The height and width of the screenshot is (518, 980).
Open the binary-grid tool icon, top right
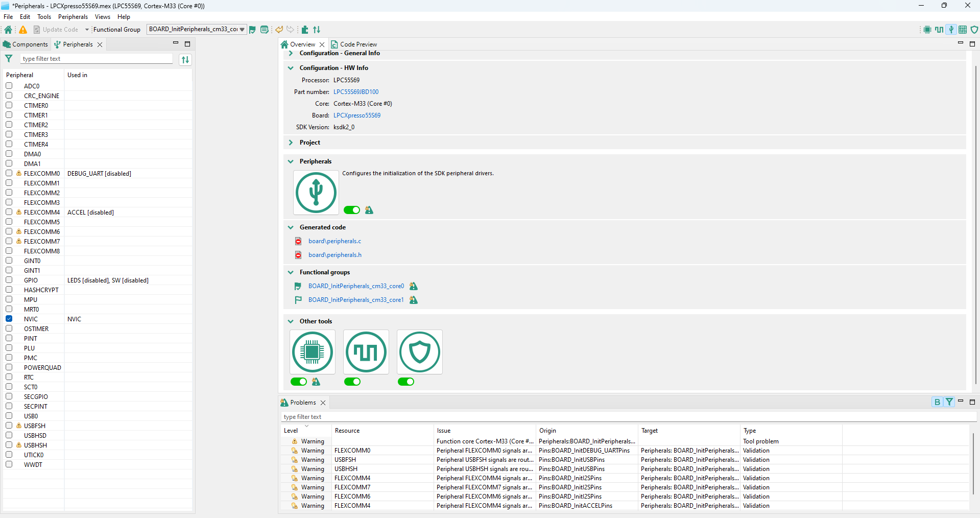tap(963, 30)
